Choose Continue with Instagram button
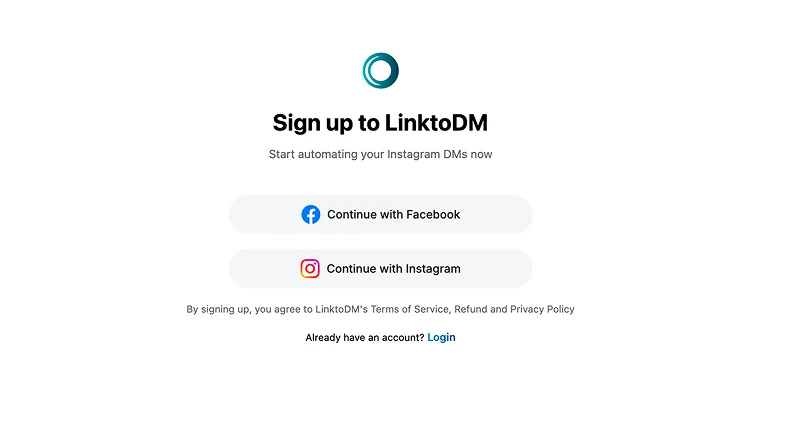 tap(381, 269)
